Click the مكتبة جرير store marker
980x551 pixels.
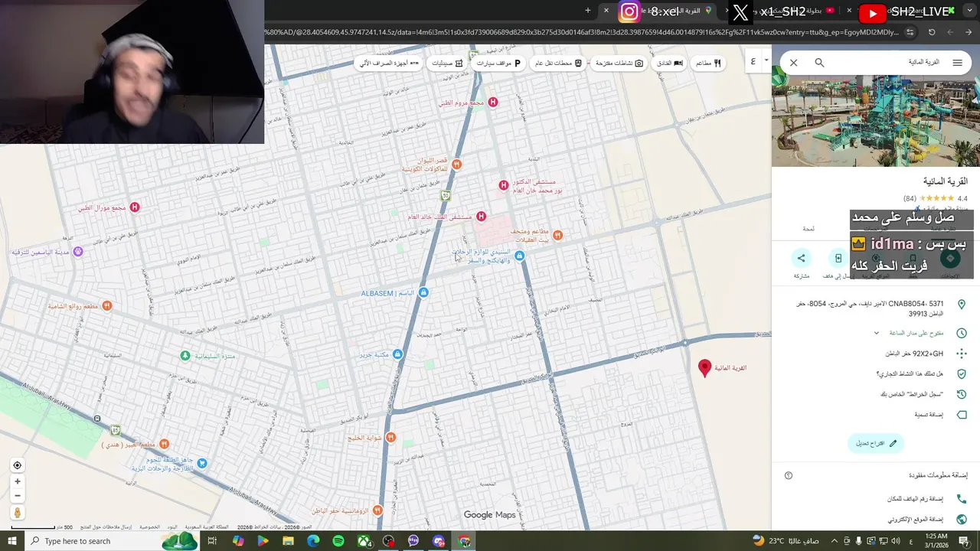pyautogui.click(x=397, y=354)
